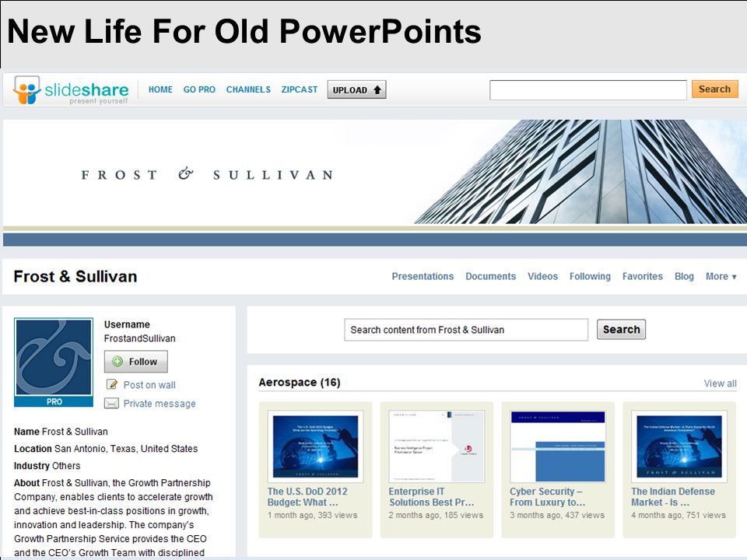Click the Aerospace (16) section heading

[299, 383]
